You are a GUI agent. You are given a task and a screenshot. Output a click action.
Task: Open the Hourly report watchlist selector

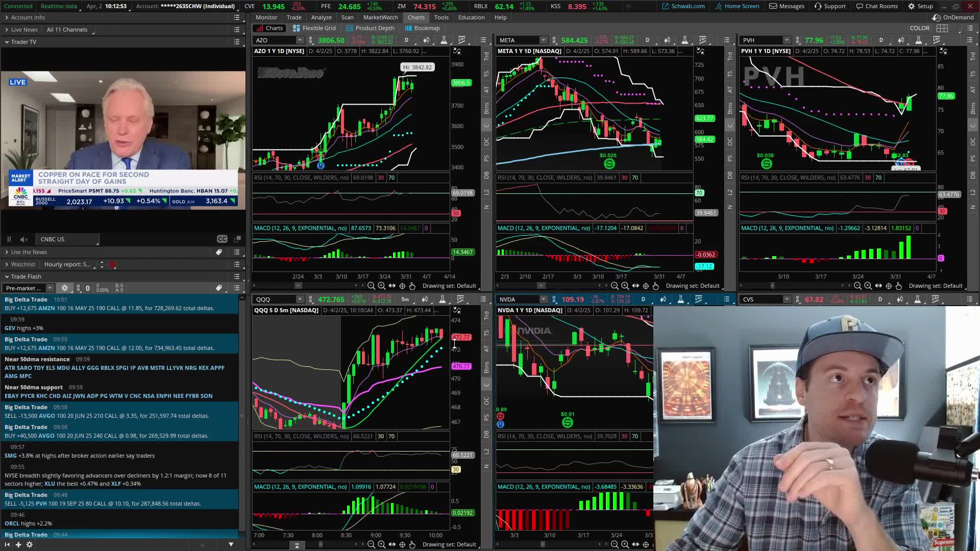click(71, 264)
